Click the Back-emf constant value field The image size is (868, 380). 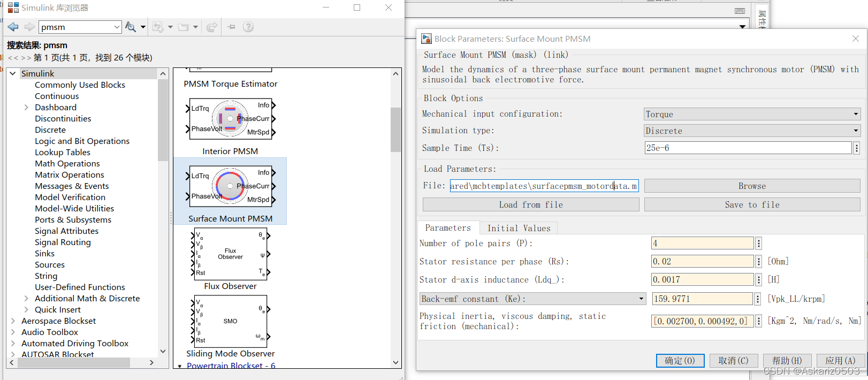[702, 299]
